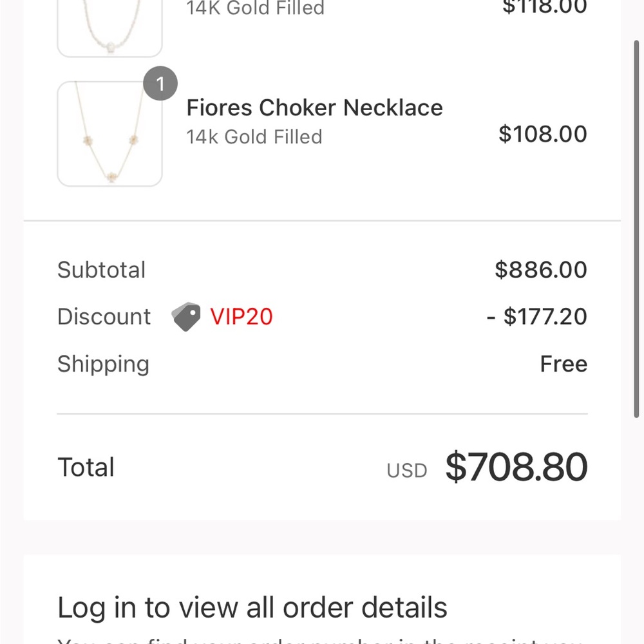Screen dimensions: 644x644
Task: Click the VIP20 discount code
Action: click(x=241, y=317)
